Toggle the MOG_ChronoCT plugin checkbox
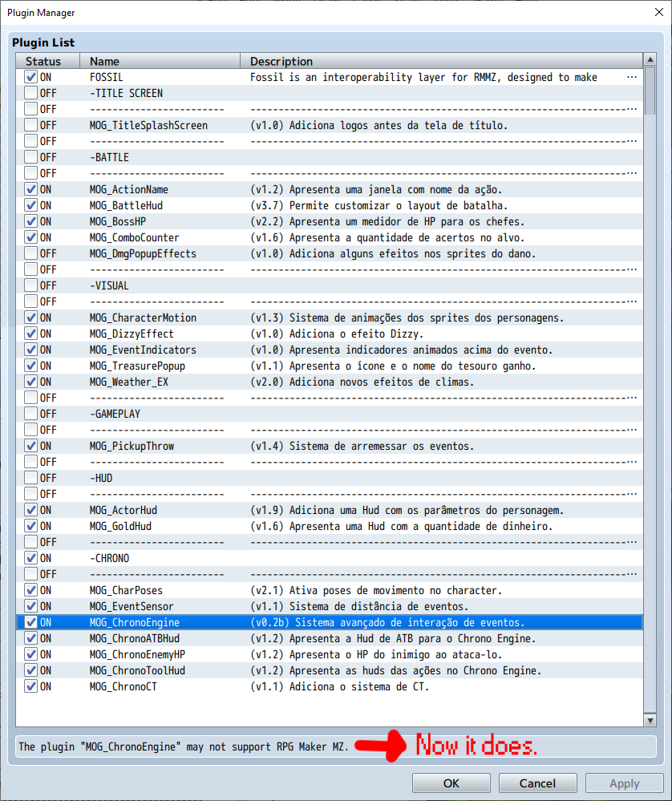This screenshot has height=801, width=672. [30, 686]
